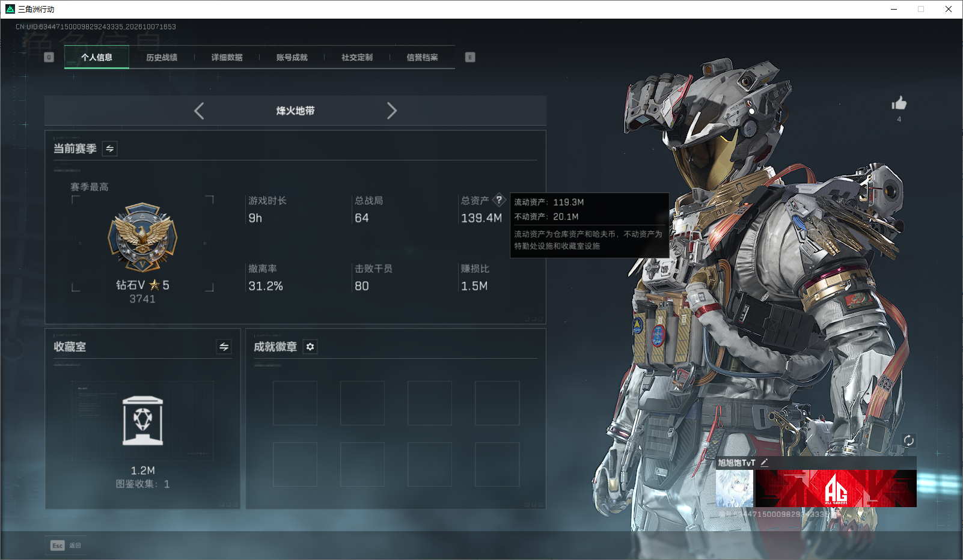Click the Q key previous tab icon
The height and width of the screenshot is (560, 963).
(49, 57)
